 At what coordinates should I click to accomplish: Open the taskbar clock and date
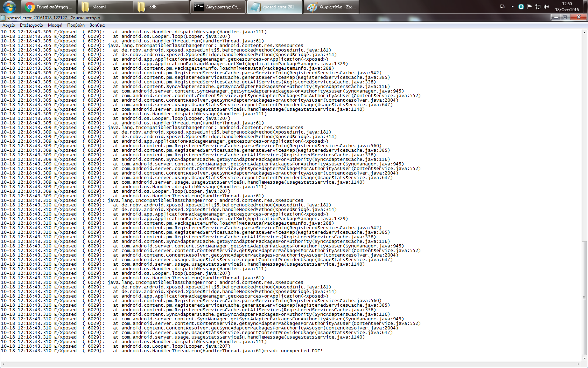point(567,7)
